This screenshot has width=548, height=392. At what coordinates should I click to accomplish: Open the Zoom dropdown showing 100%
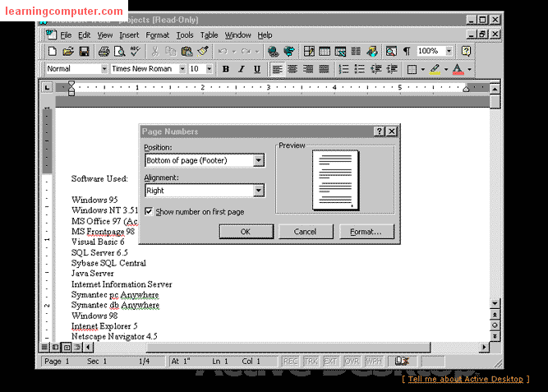coord(449,51)
